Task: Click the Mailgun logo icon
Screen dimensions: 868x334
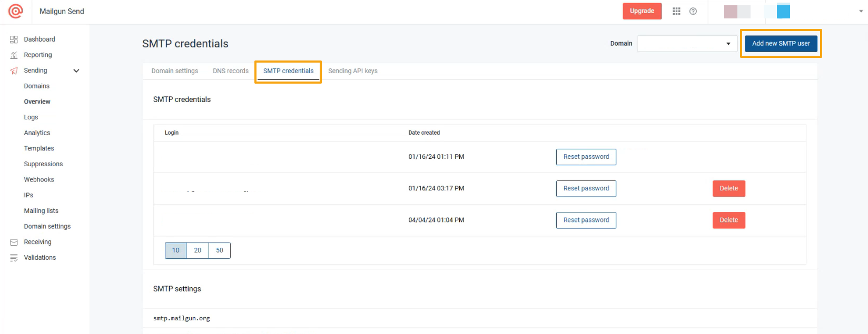Action: tap(16, 11)
